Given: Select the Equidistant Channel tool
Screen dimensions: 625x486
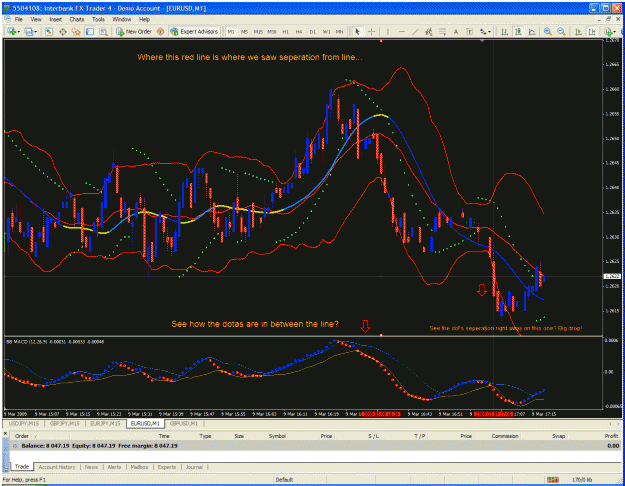Looking at the screenshot, I should click(x=428, y=31).
